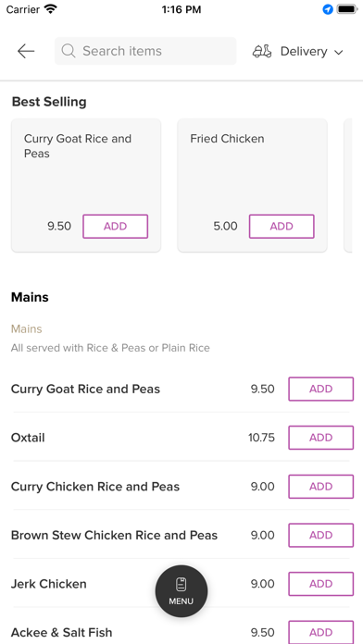
Task: Add Oxtail to the order
Action: [321, 438]
